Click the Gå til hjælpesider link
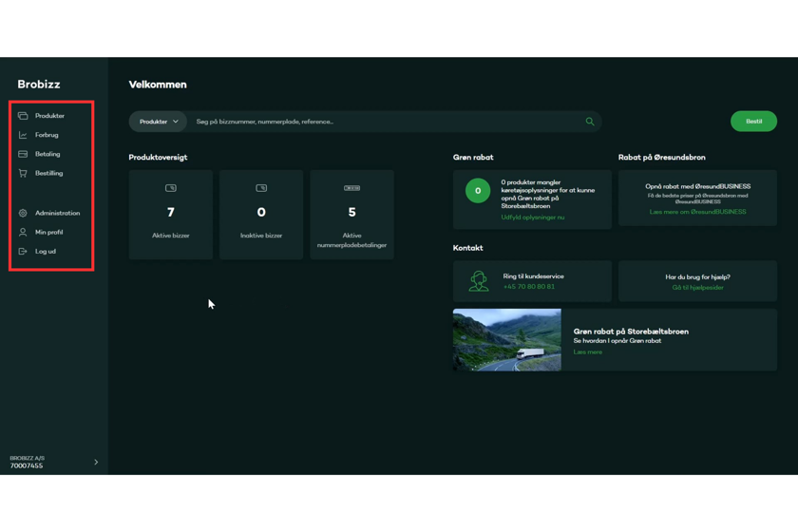Image resolution: width=798 pixels, height=532 pixels. (x=697, y=287)
